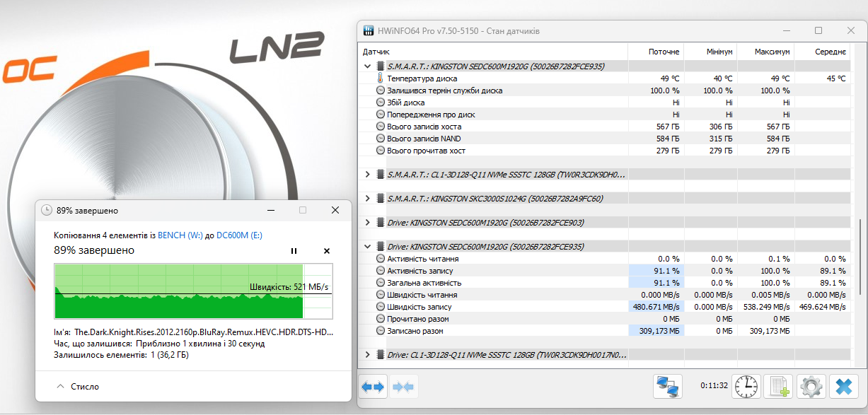Image resolution: width=868 pixels, height=415 pixels.
Task: Click the Швидкість: 521 MB/s label on graph
Action: coord(289,286)
